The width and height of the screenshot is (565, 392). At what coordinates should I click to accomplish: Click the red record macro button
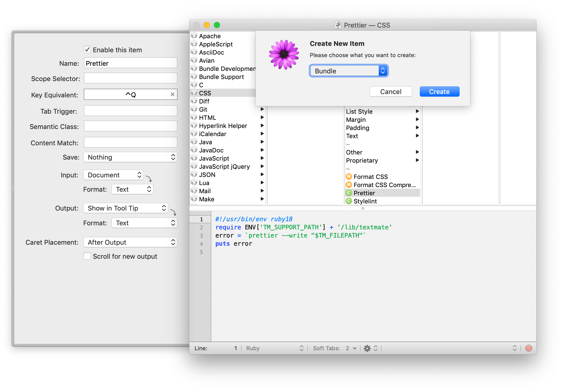pos(529,348)
